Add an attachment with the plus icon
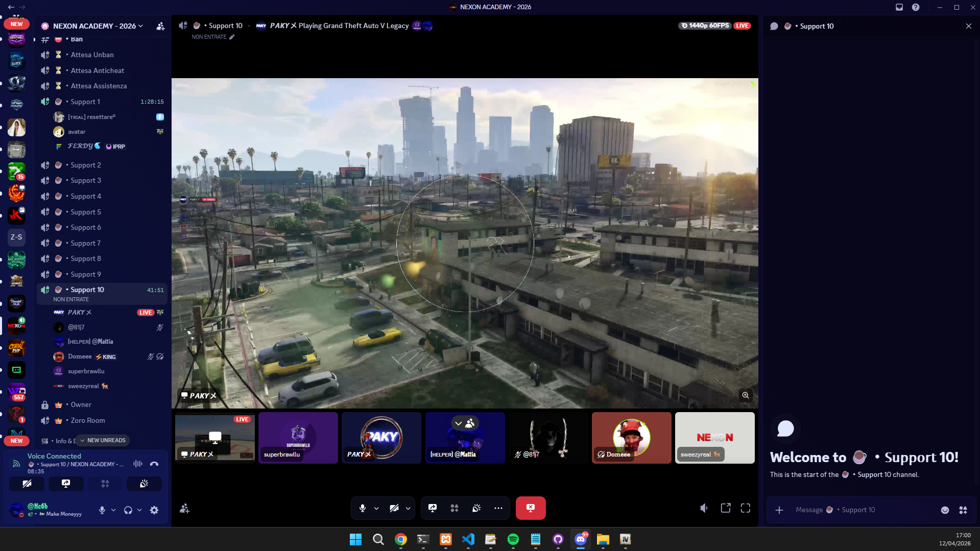 point(779,510)
